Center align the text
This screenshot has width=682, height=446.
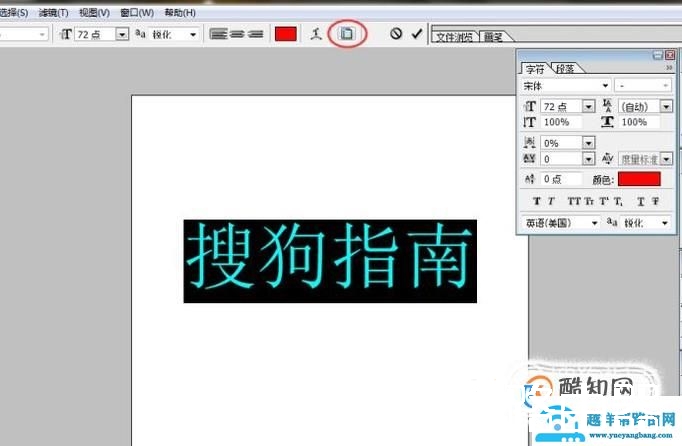pyautogui.click(x=237, y=34)
